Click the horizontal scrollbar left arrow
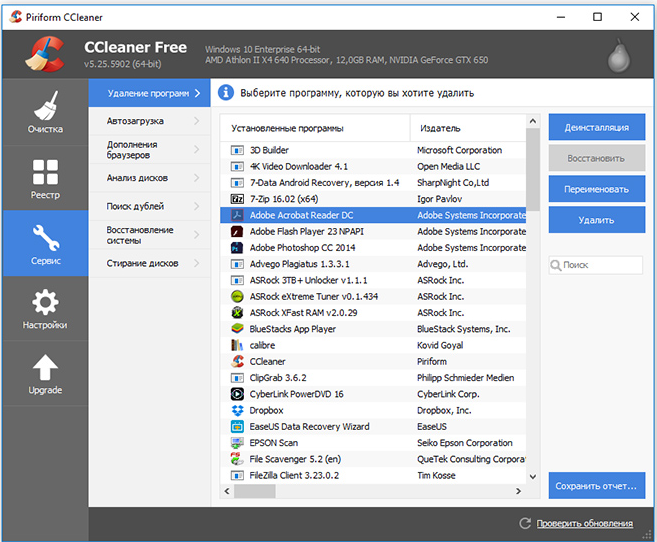Viewport: 657px width, 542px height. tap(227, 491)
